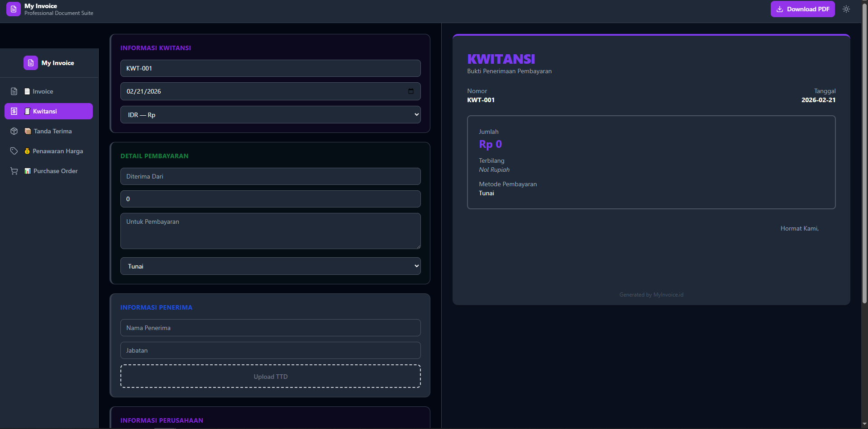
Task: Toggle light theme with the sun icon
Action: (846, 9)
